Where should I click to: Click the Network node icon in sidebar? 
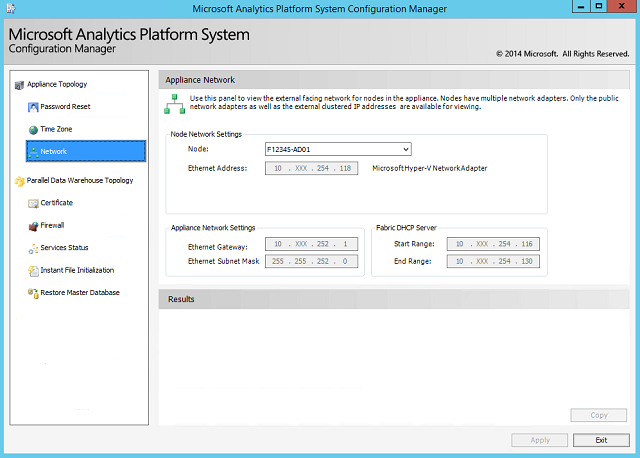point(33,152)
